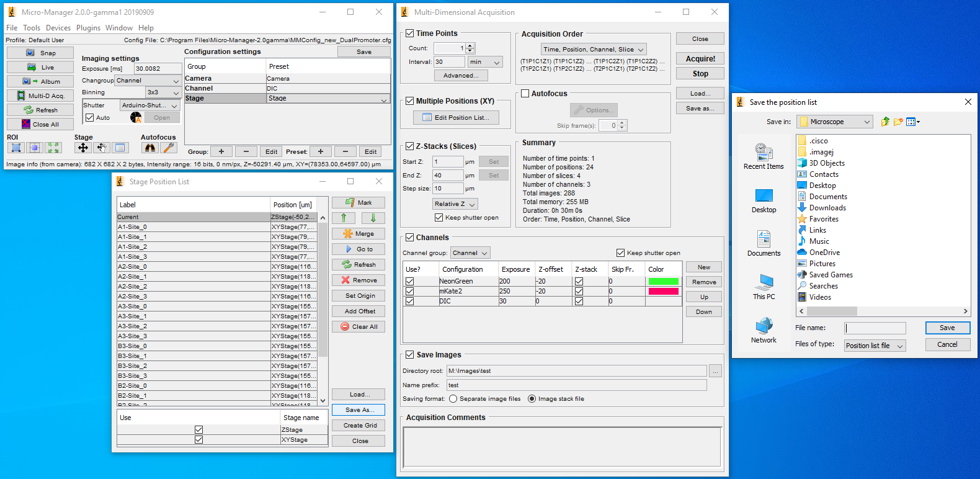Open autofocus settings wrench icon
This screenshot has width=980, height=479.
point(168,148)
